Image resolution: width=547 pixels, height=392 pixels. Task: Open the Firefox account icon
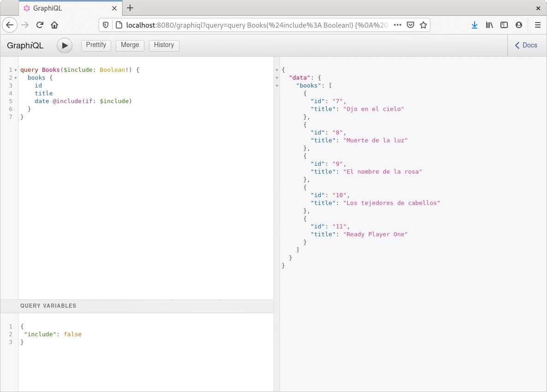519,25
